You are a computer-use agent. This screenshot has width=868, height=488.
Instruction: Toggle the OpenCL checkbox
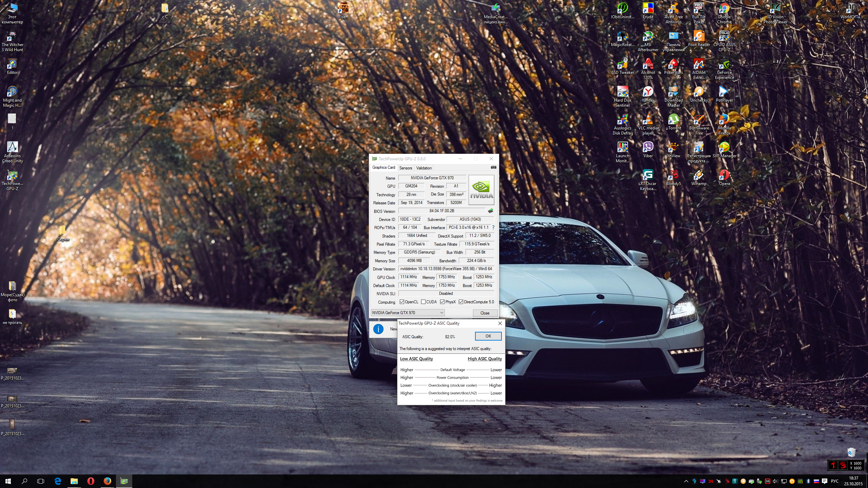point(402,302)
